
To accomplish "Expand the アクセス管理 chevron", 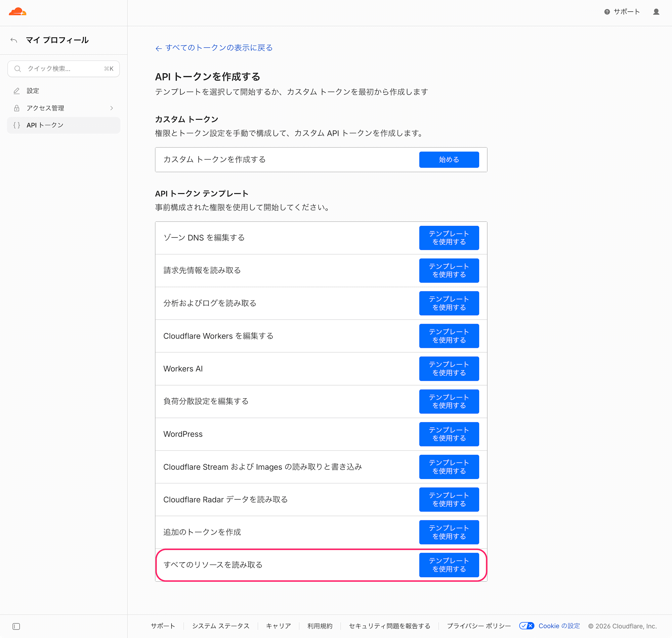I will (x=112, y=108).
